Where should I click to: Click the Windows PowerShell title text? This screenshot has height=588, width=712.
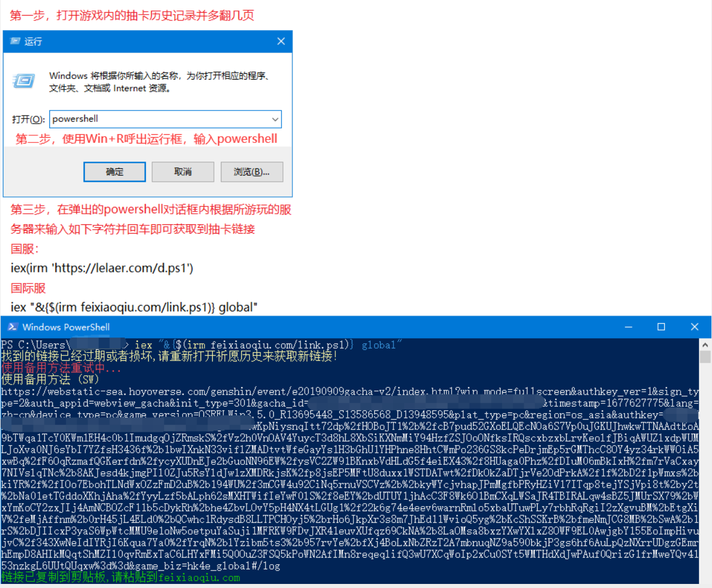click(66, 327)
